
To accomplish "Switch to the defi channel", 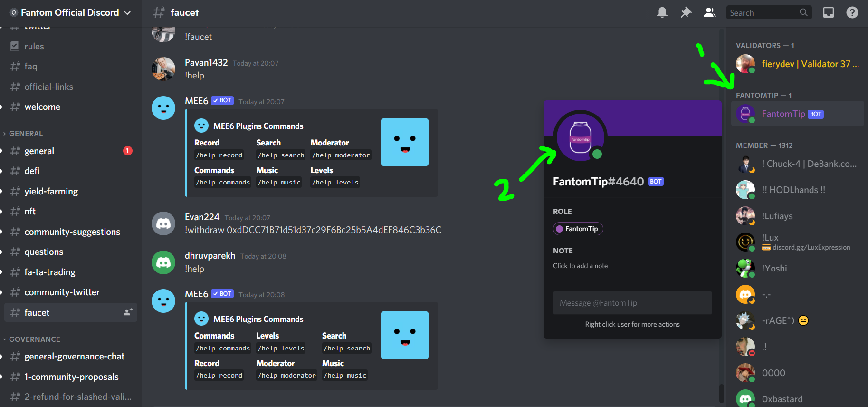I will (x=71, y=171).
